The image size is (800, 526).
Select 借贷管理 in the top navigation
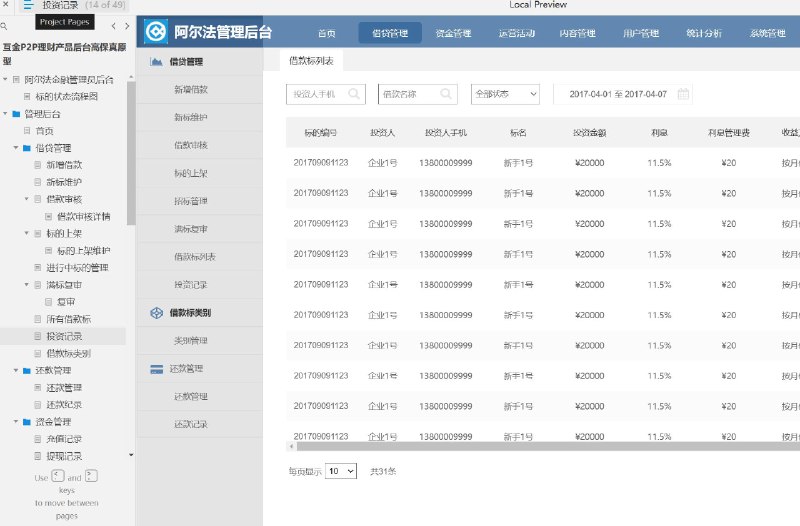point(390,33)
